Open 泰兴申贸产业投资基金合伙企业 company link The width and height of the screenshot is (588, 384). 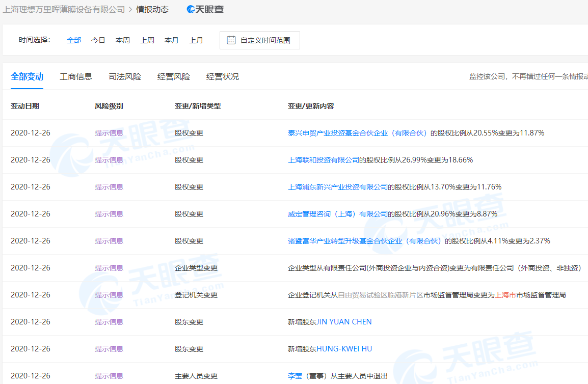click(357, 133)
